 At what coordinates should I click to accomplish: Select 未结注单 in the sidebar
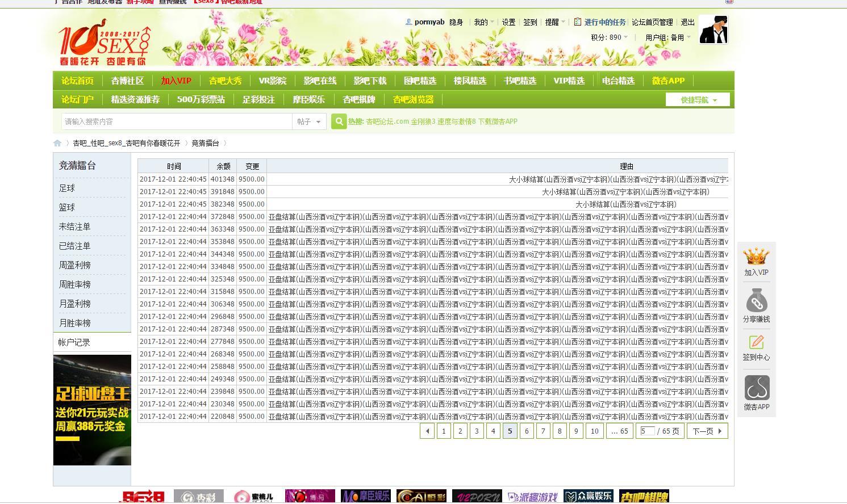pyautogui.click(x=74, y=226)
